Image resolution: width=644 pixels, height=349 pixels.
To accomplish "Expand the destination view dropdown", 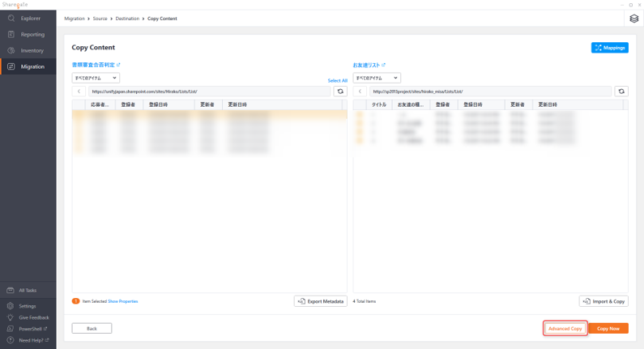I will click(377, 78).
